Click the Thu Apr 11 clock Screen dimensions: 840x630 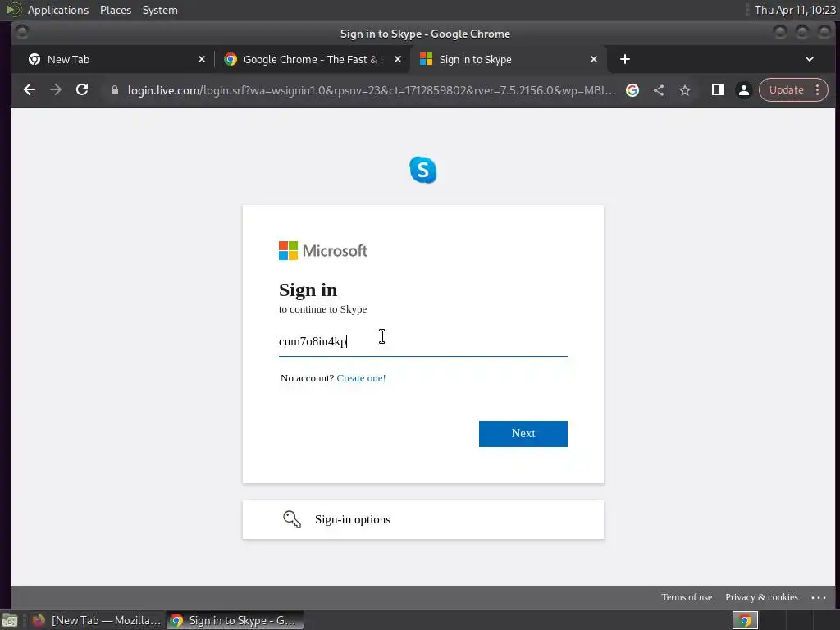(794, 10)
